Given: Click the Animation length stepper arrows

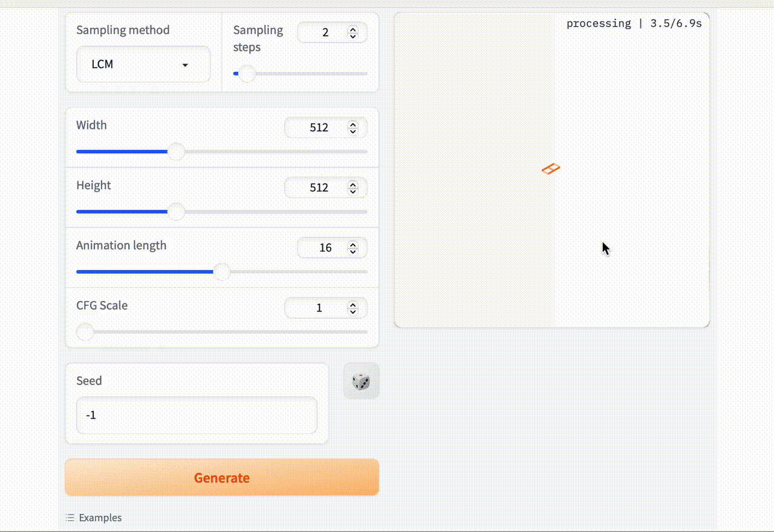Looking at the screenshot, I should pos(353,248).
